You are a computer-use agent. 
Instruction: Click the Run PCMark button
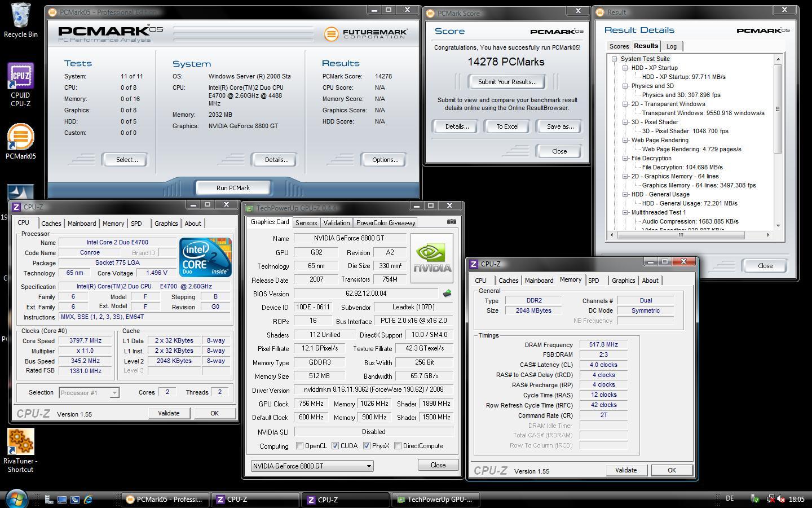click(233, 188)
